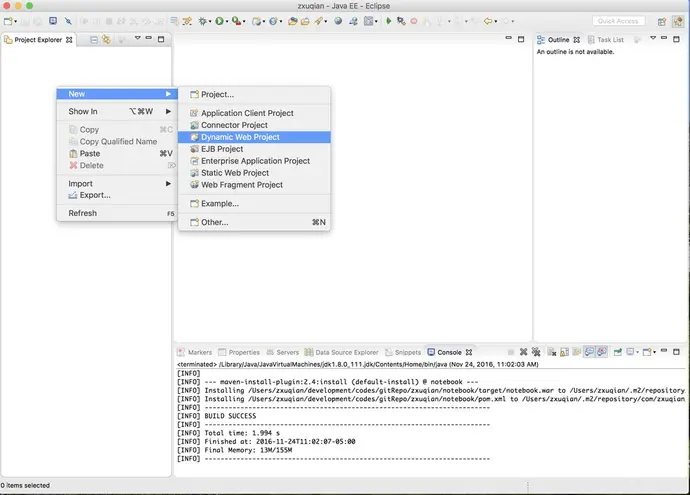Click the Pin Console icon
The image size is (690, 495).
click(617, 352)
